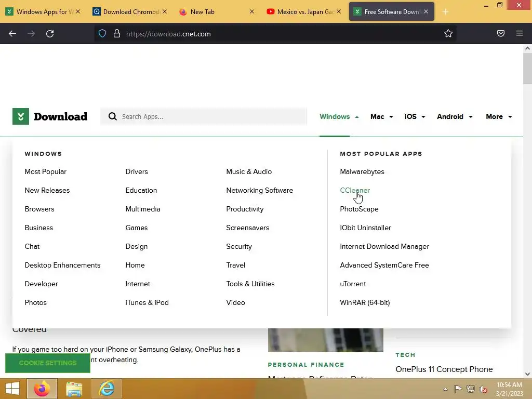This screenshot has width=532, height=399.
Task: Open the CCleaner app link
Action: (x=355, y=190)
